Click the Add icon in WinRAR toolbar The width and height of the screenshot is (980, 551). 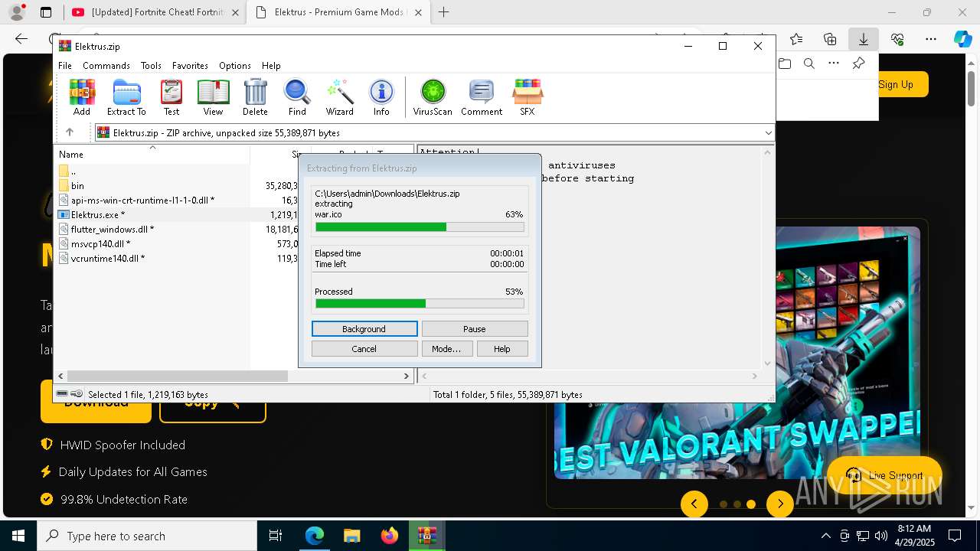82,97
